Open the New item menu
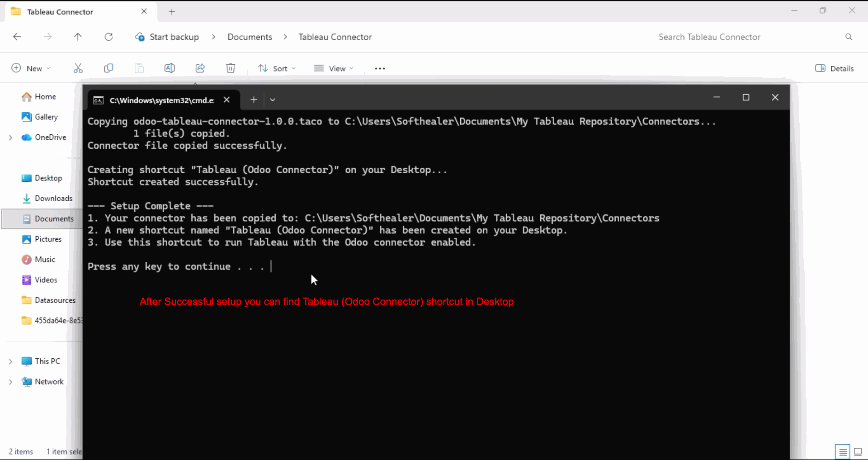Viewport: 868px width, 460px height. coord(31,68)
